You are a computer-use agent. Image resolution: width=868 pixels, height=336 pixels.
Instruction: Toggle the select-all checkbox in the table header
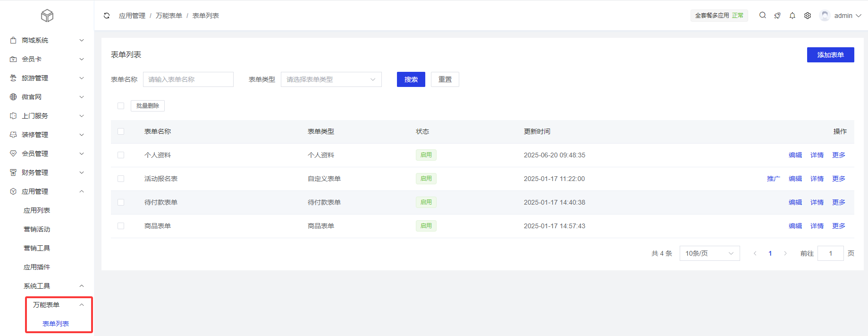pyautogui.click(x=121, y=131)
